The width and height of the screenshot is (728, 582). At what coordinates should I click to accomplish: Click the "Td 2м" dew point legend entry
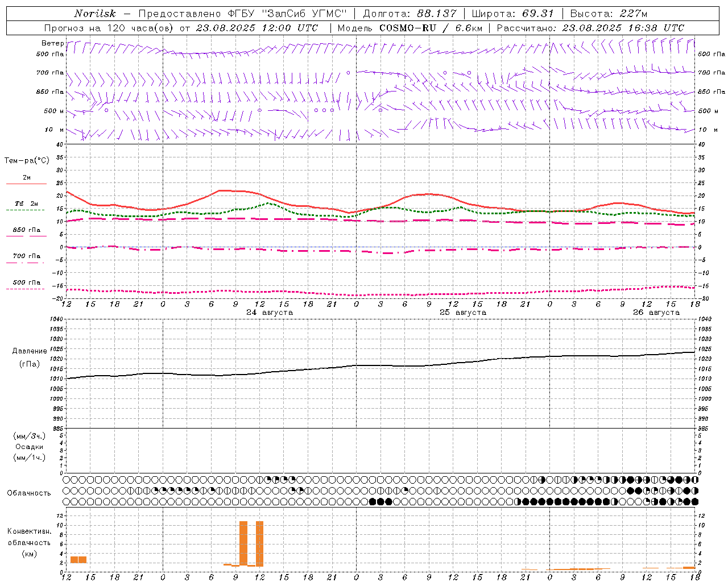pyautogui.click(x=26, y=203)
